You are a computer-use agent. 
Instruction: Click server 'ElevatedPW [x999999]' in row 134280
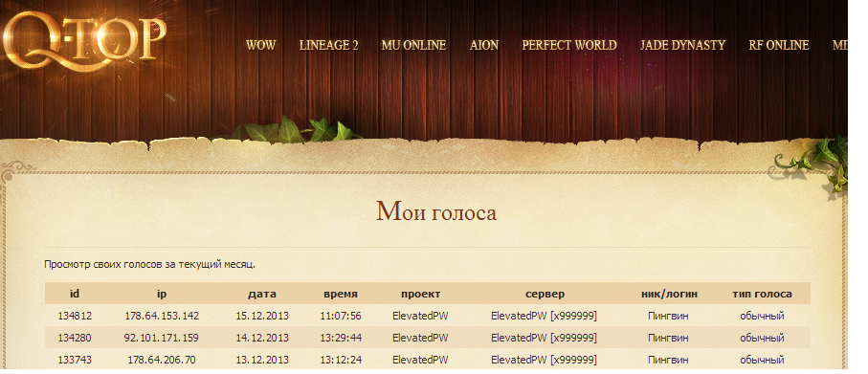coord(545,338)
